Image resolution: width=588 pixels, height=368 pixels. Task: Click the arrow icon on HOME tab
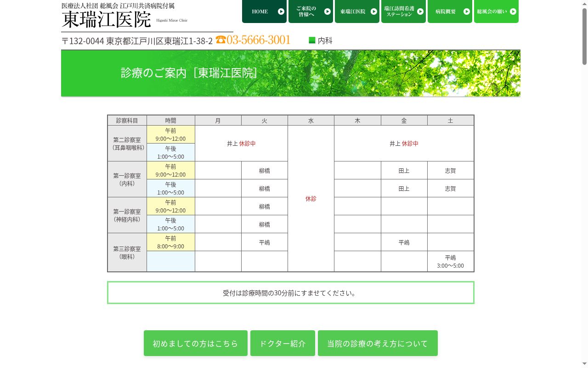click(x=281, y=11)
